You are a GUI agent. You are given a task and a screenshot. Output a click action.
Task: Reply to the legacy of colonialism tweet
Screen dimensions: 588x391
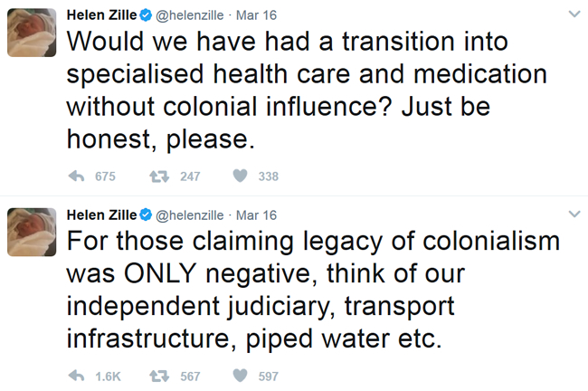pos(77,376)
